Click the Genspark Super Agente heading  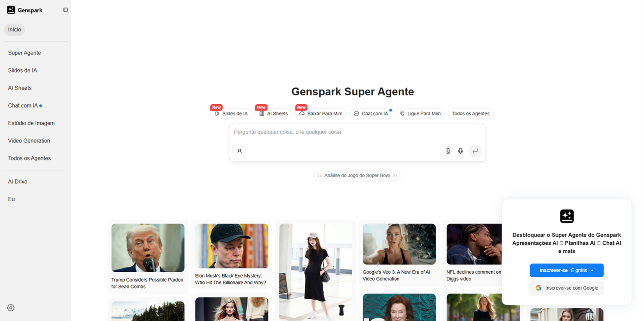click(x=352, y=92)
